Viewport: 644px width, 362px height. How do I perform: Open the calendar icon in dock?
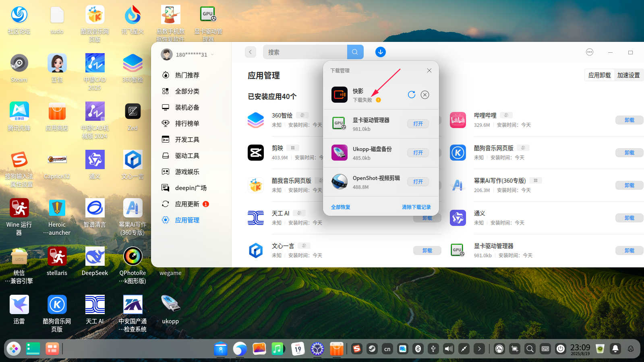(x=298, y=349)
